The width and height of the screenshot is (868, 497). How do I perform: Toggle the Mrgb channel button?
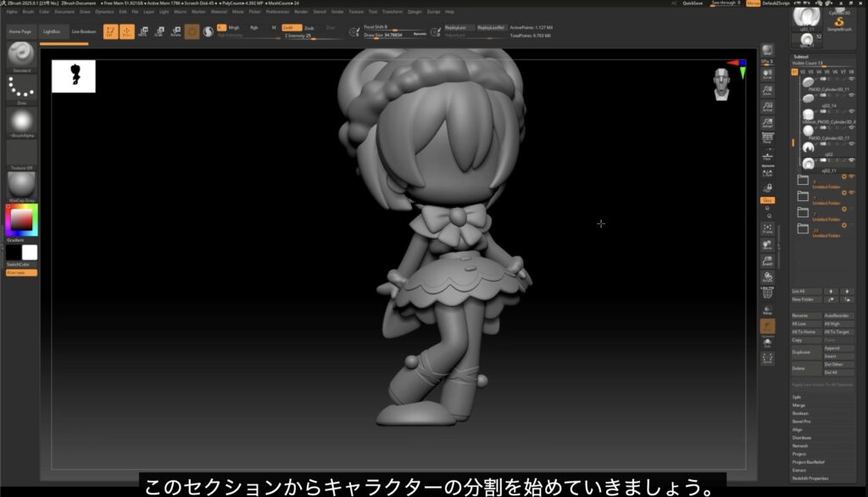tap(234, 28)
